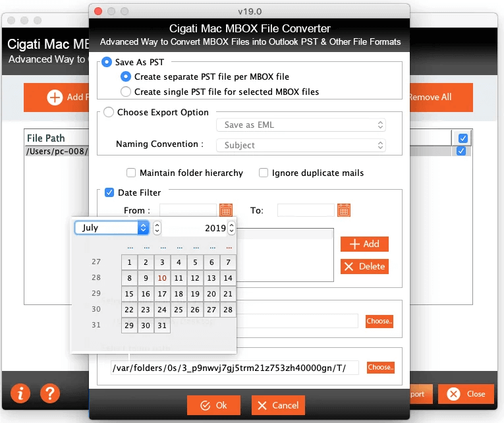Close the v19.0 dialog window
This screenshot has height=423, width=504.
pos(98,12)
